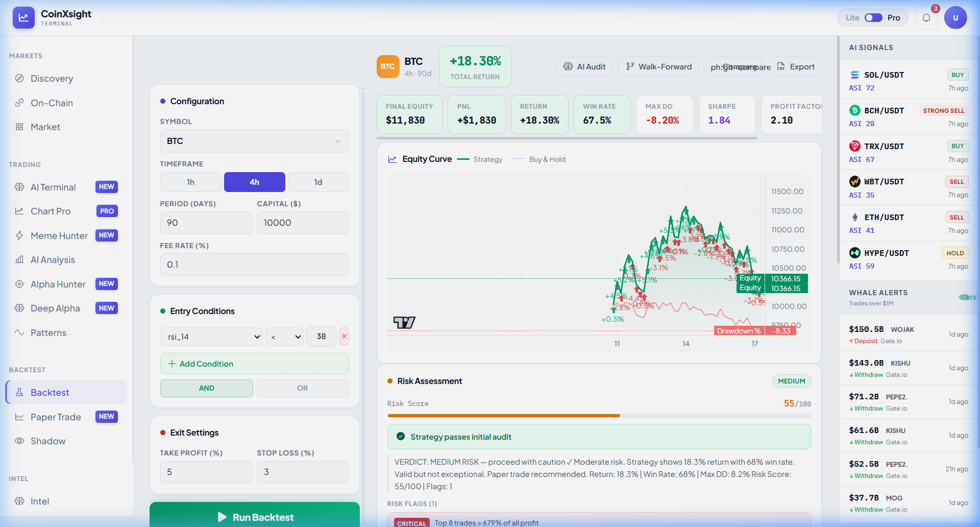Click the BCH/USDT coin icon
The width and height of the screenshot is (980, 527).
854,110
